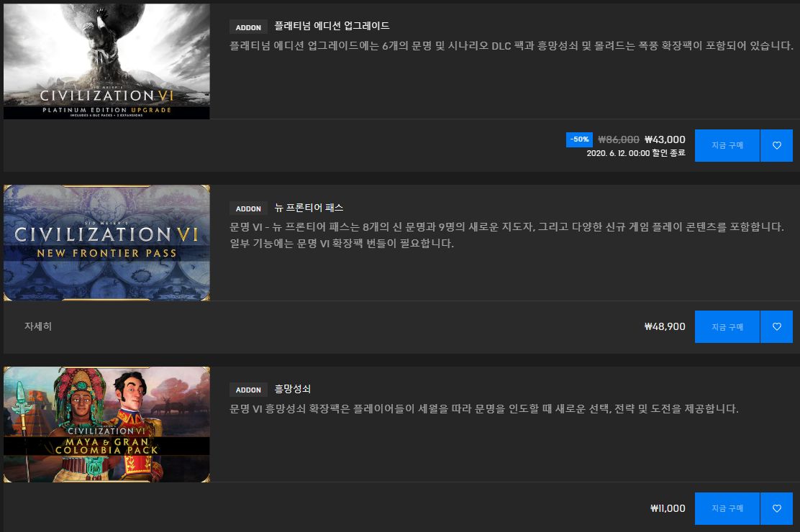Select the struck-through ₩86,000 original price

(619, 139)
